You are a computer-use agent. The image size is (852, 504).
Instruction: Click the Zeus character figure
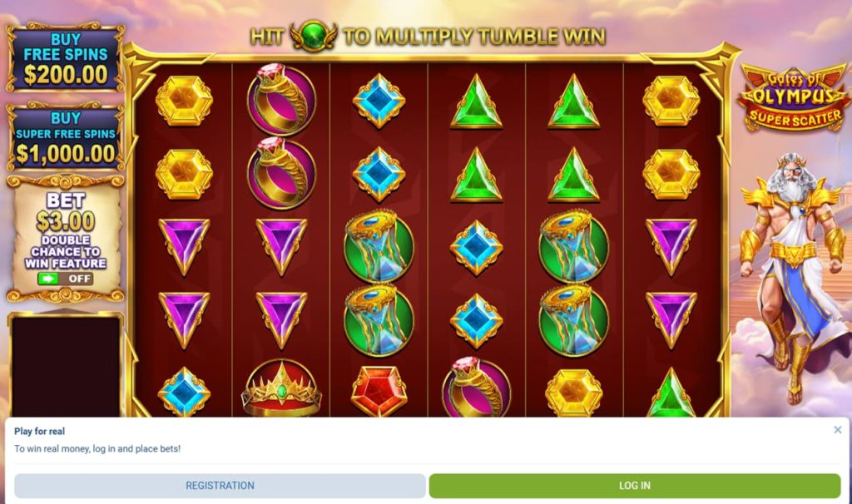792,277
